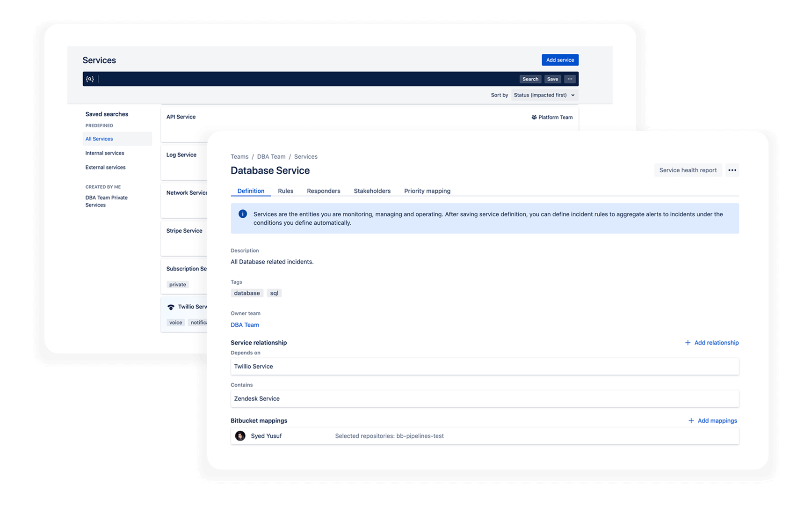Expand the Contains field showing Zendesk Service
This screenshot has height=515, width=812.
[x=485, y=398]
